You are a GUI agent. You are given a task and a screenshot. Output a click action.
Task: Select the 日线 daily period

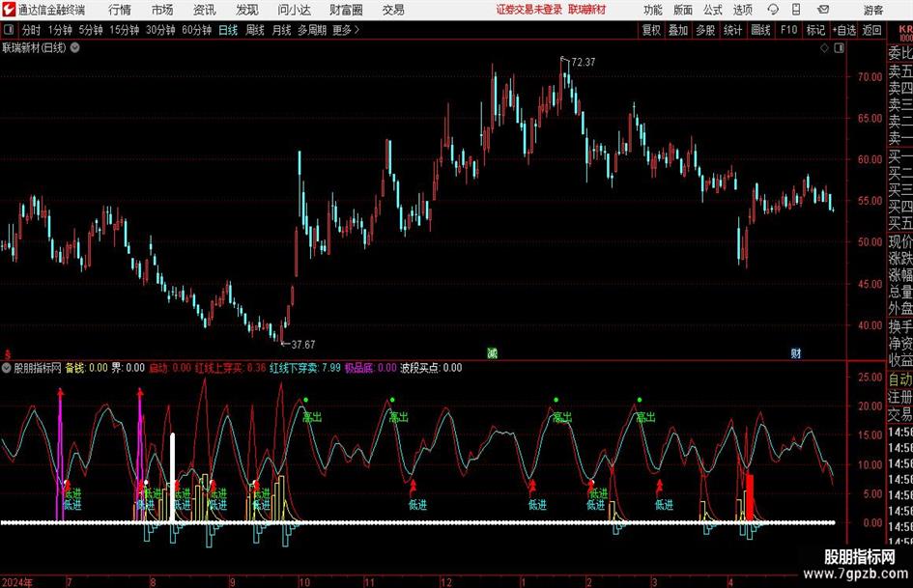[228, 30]
